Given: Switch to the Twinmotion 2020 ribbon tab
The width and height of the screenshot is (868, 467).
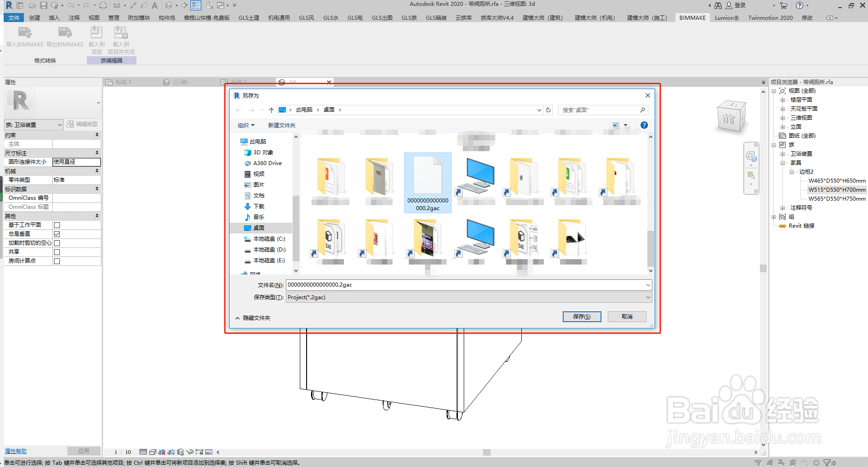Looking at the screenshot, I should [x=770, y=18].
